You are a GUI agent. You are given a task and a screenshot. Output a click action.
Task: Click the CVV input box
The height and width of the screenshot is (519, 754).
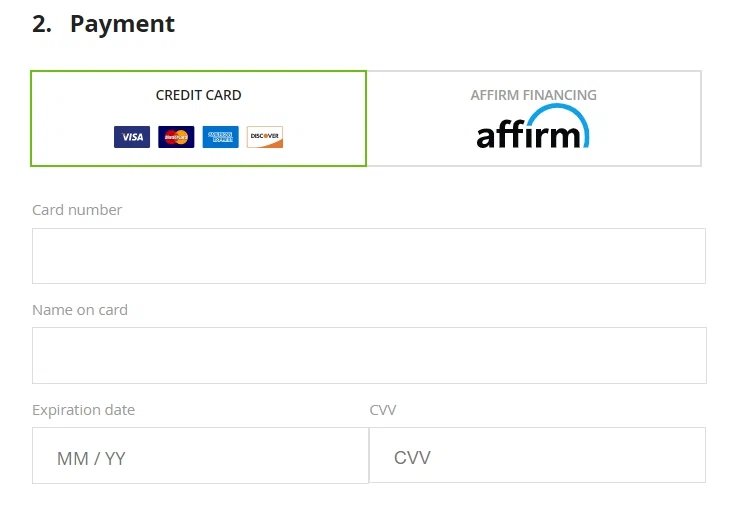(537, 456)
